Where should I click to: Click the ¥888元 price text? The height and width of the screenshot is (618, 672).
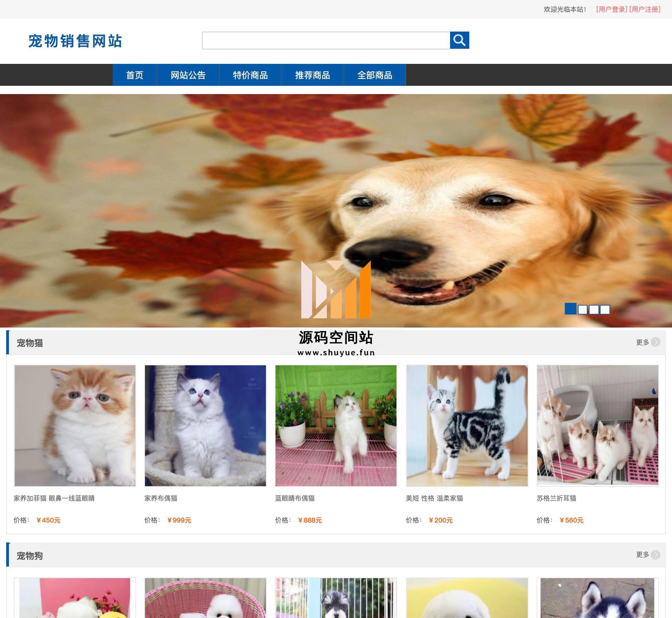point(310,520)
